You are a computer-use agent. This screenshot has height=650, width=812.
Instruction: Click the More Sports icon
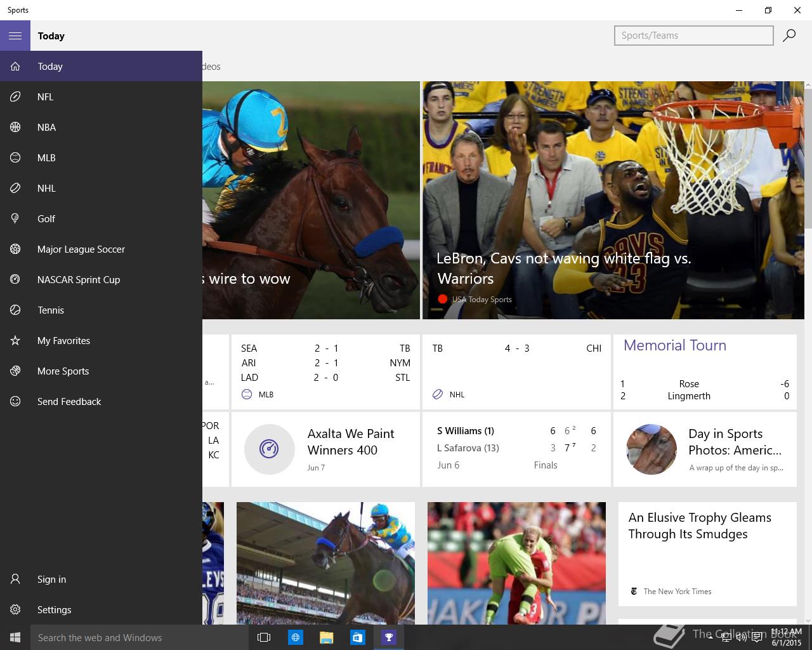(15, 371)
